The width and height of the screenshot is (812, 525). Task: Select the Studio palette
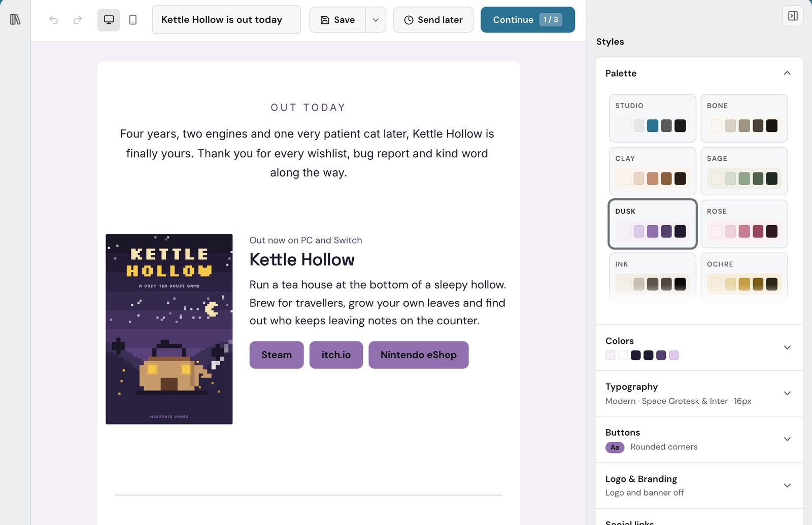click(x=653, y=118)
